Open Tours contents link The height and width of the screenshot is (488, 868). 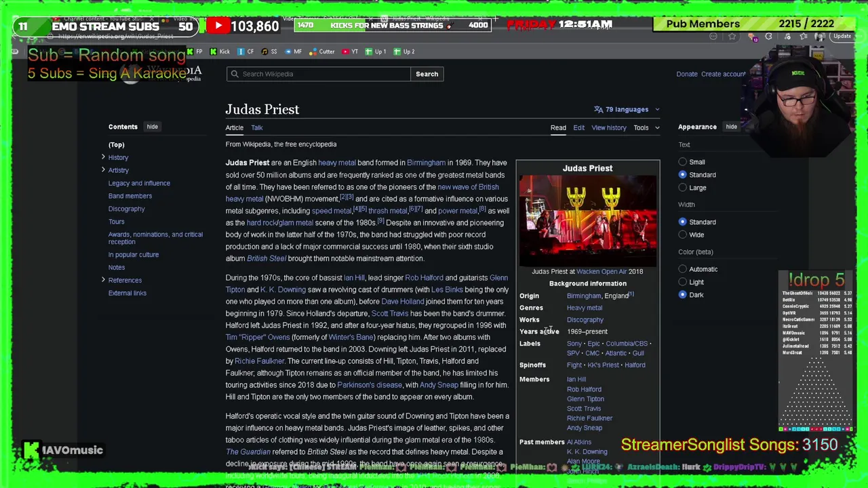[117, 222]
